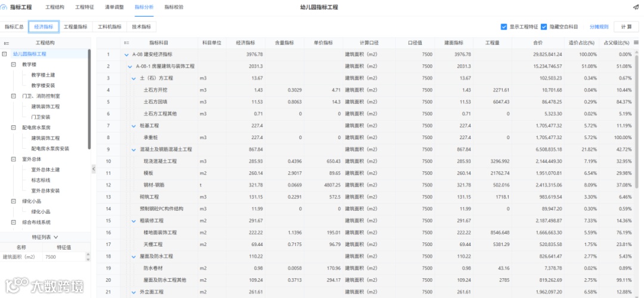Image resolution: width=644 pixels, height=298 pixels.
Task: Collapse the left panel with the arrow handle
Action: 93,169
